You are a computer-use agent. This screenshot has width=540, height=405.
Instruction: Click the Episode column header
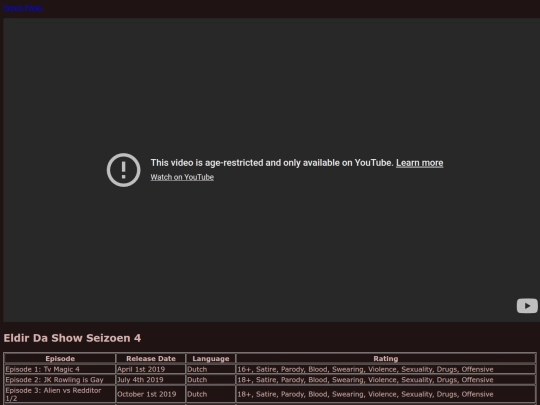point(60,359)
